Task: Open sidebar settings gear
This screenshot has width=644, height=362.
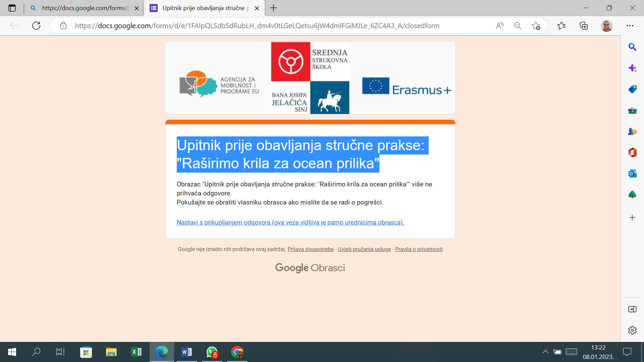Action: coord(632,330)
